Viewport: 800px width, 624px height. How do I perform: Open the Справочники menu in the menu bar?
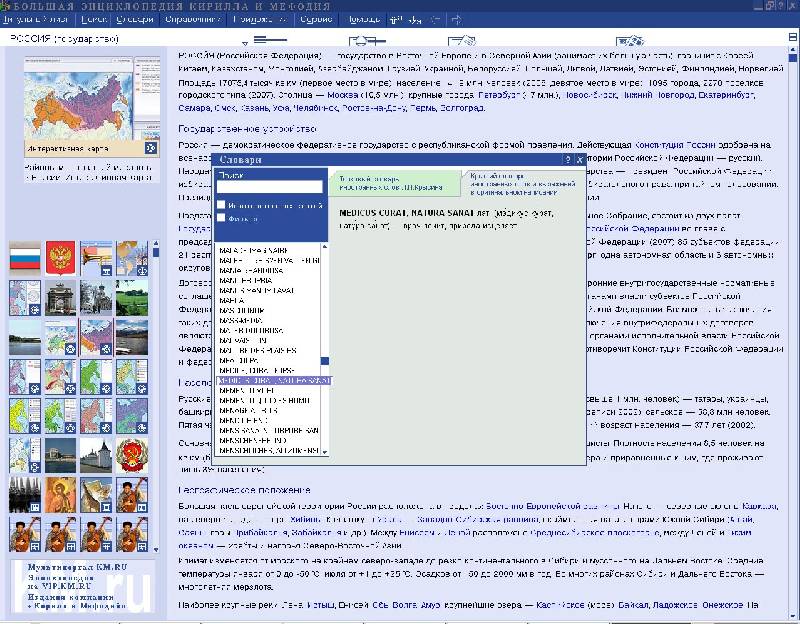(192, 19)
